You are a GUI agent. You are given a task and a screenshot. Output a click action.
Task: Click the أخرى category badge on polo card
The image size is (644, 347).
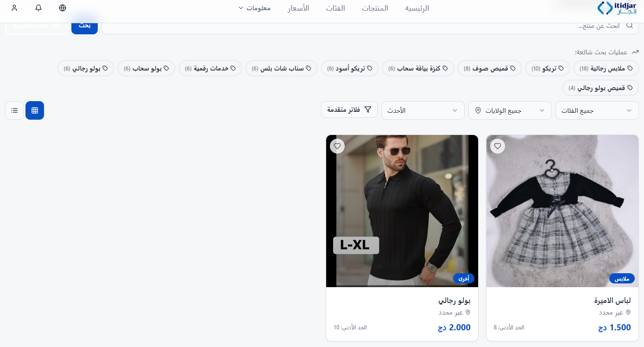pos(464,278)
